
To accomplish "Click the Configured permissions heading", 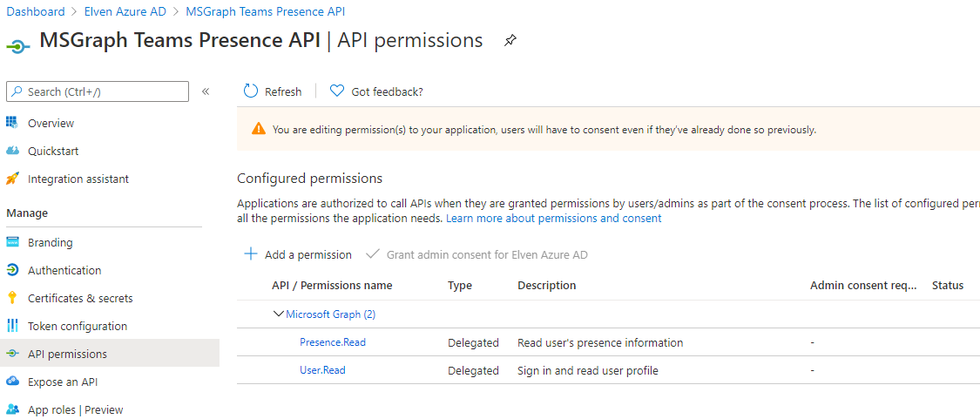I will coord(309,179).
